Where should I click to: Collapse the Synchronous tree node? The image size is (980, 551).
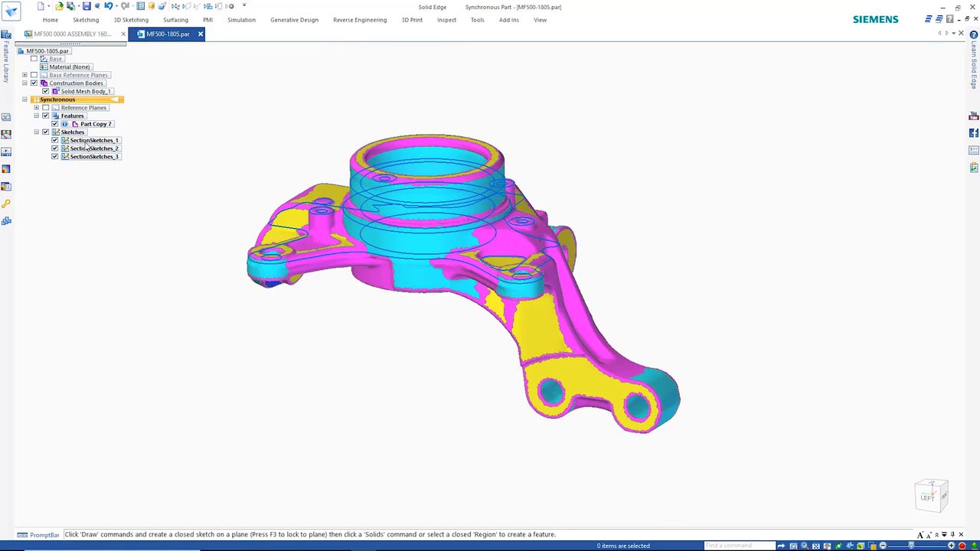point(24,99)
